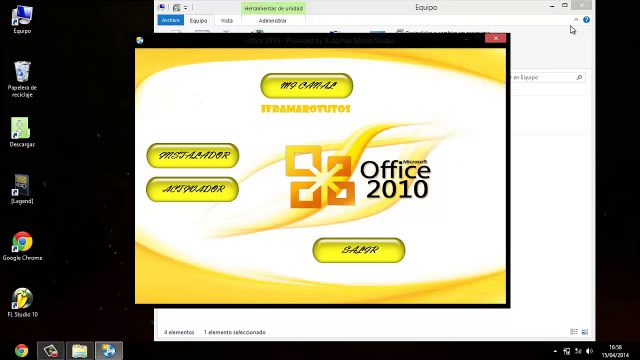Show hidden system tray icons arrow
640x360 pixels.
pyautogui.click(x=555, y=351)
